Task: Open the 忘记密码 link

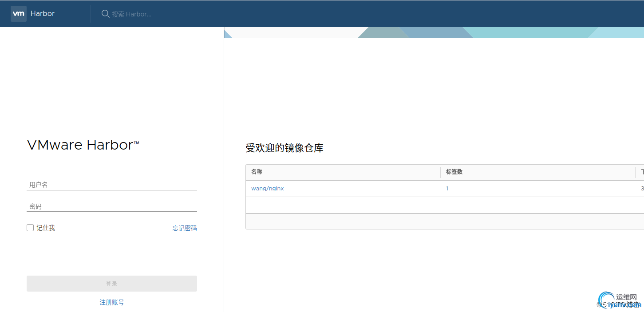Action: [x=185, y=228]
